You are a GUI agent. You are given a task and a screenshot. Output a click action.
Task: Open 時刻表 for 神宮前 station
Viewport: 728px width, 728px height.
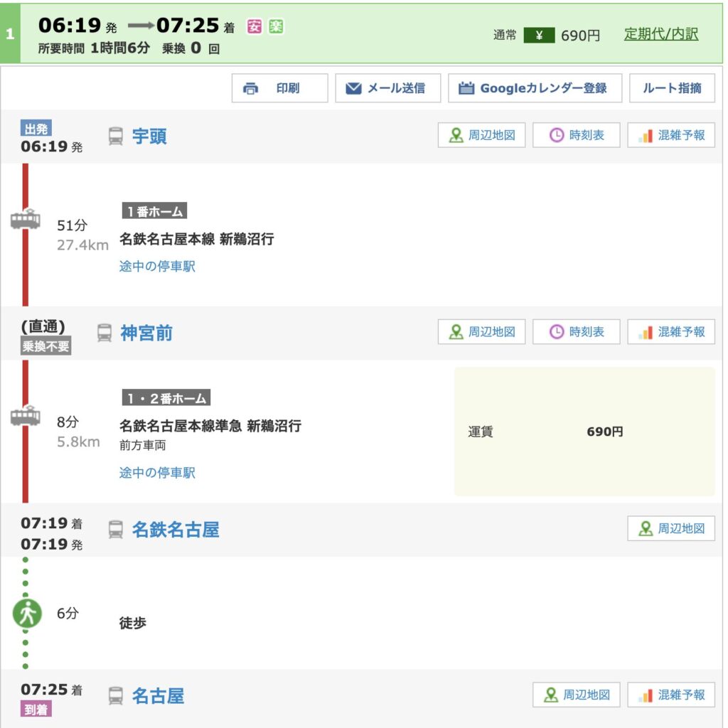(576, 332)
